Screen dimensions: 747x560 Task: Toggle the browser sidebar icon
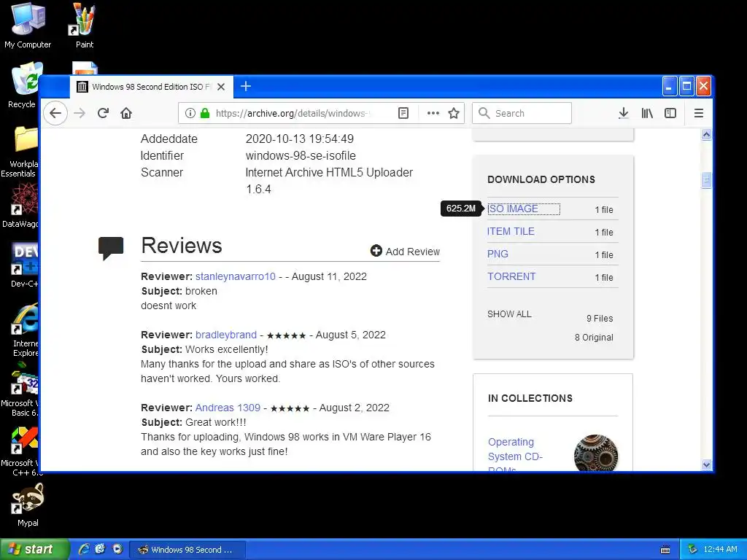pos(670,113)
